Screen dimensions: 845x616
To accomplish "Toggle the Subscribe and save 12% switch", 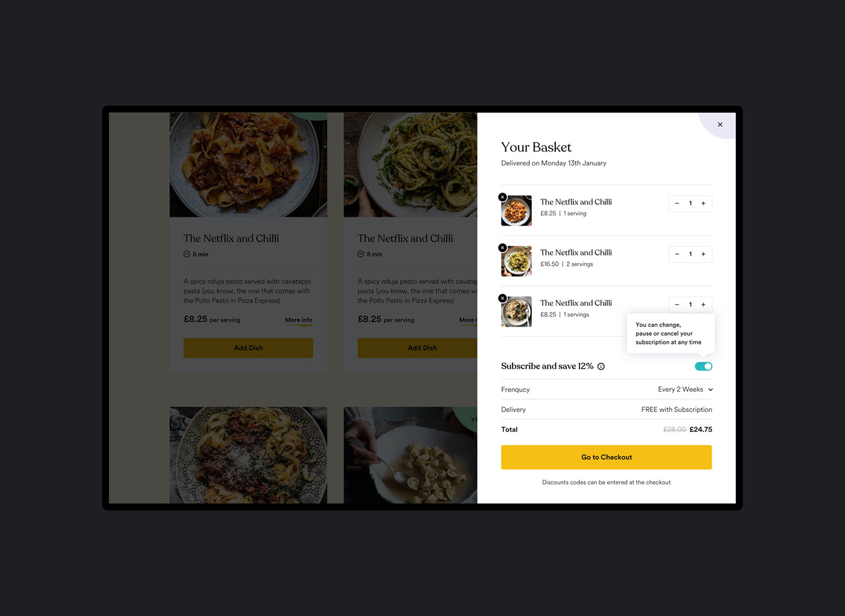I will [703, 366].
